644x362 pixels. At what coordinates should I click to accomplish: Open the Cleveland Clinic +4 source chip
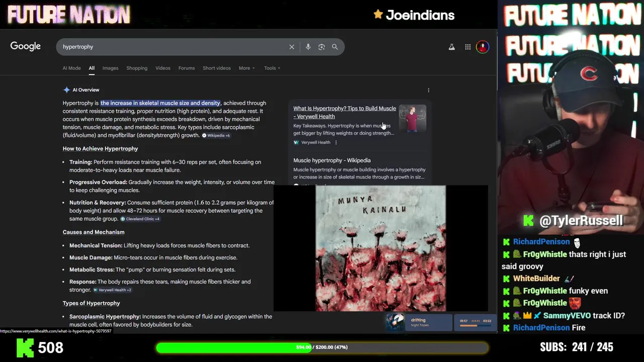[140, 219]
